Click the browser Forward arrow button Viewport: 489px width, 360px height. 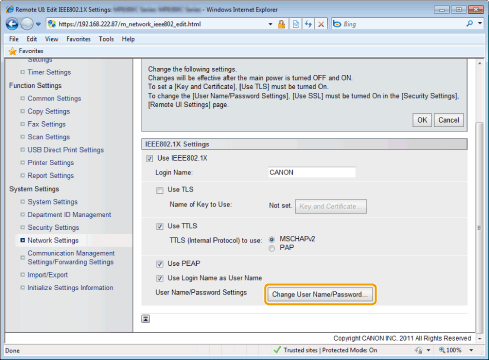click(x=27, y=24)
